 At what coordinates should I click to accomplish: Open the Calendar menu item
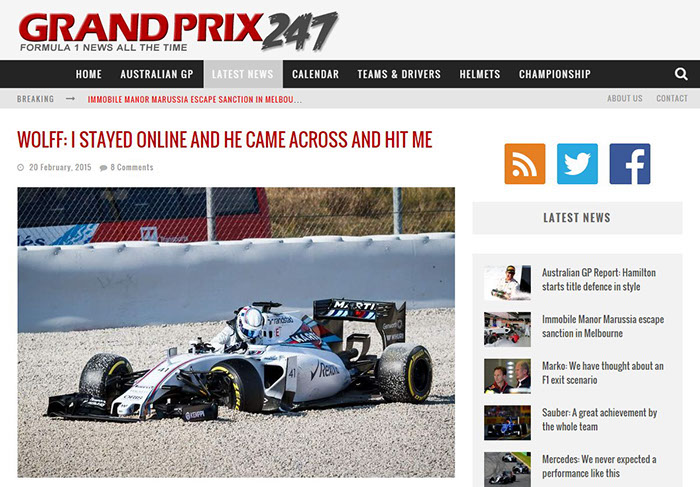tap(315, 74)
